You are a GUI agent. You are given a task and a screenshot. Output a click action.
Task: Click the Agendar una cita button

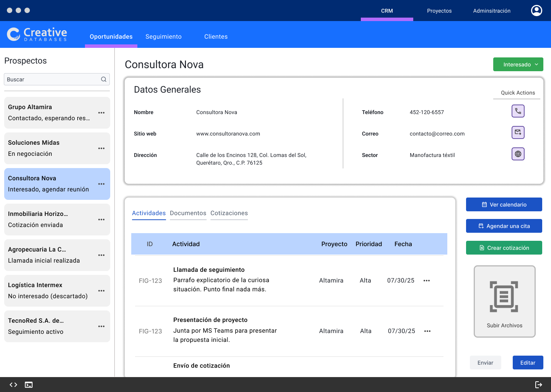coord(504,226)
